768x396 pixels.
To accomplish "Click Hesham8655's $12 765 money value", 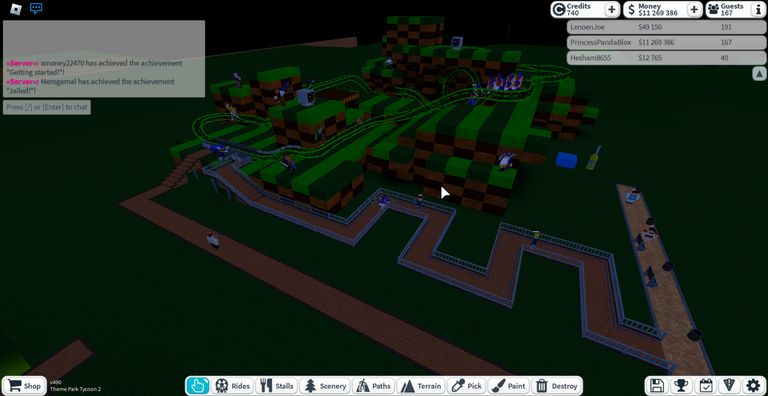I will pos(650,58).
